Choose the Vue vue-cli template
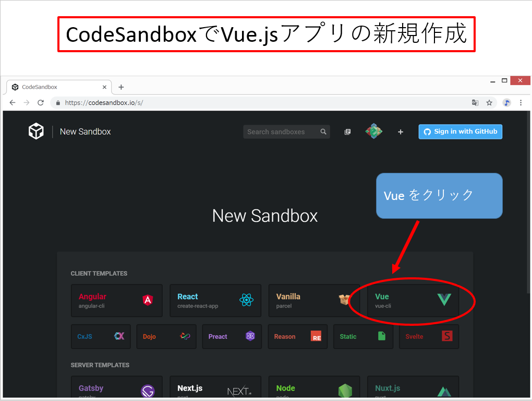The height and width of the screenshot is (401, 532). [413, 300]
